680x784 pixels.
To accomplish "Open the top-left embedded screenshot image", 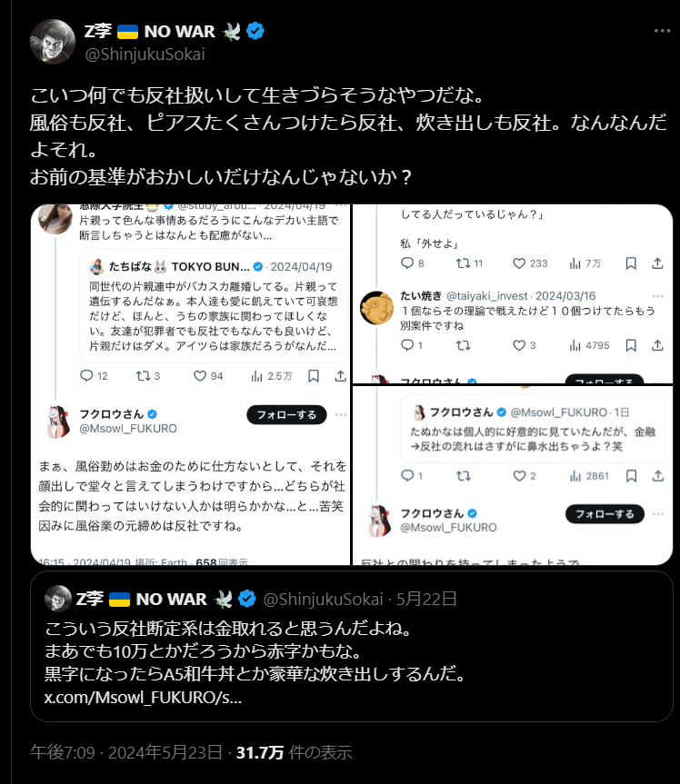I will tap(190, 384).
